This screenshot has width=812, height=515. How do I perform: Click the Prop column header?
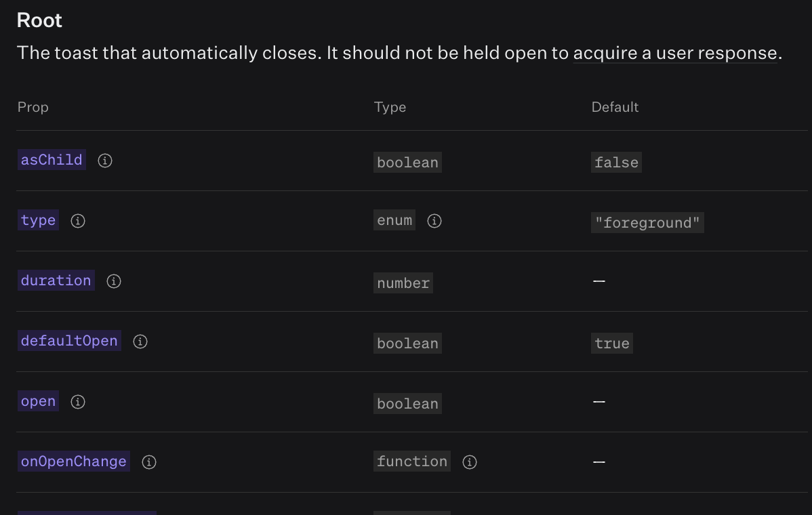point(33,107)
